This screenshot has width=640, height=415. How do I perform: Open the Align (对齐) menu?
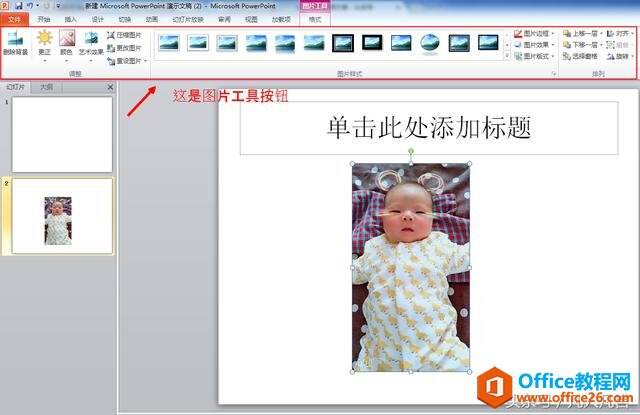[620, 33]
